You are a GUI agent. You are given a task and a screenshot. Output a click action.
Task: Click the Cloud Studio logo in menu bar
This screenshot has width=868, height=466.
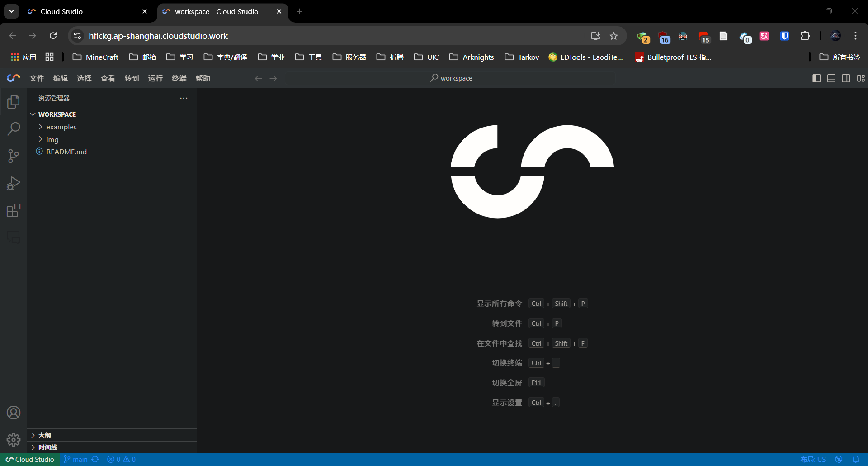pyautogui.click(x=14, y=78)
